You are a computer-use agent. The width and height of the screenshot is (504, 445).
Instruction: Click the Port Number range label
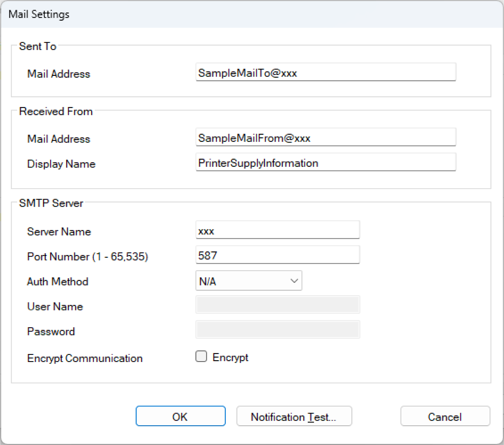click(87, 256)
